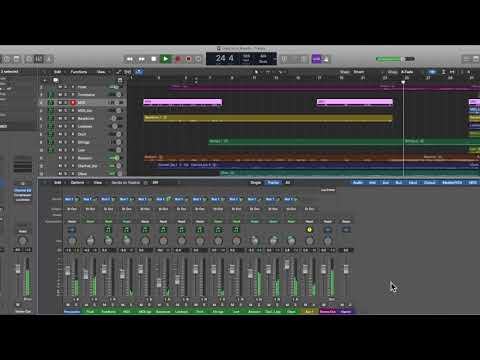
Task: Click the Add Track plus button
Action: point(45,80)
